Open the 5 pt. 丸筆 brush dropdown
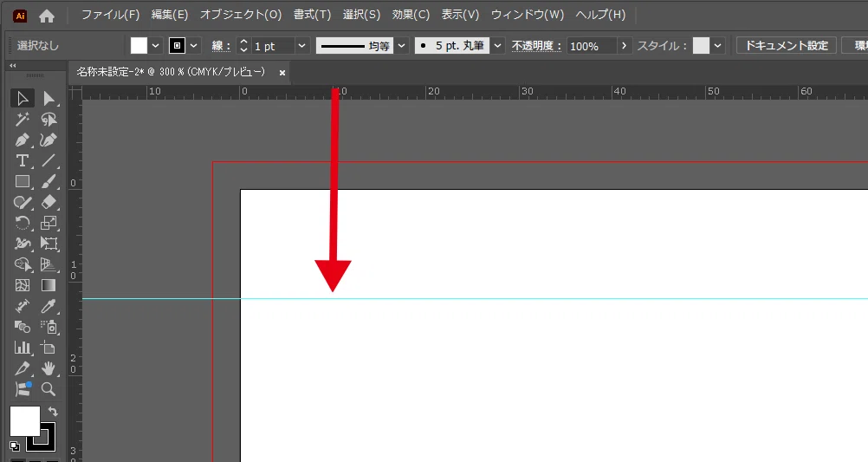This screenshot has width=868, height=462. [497, 46]
